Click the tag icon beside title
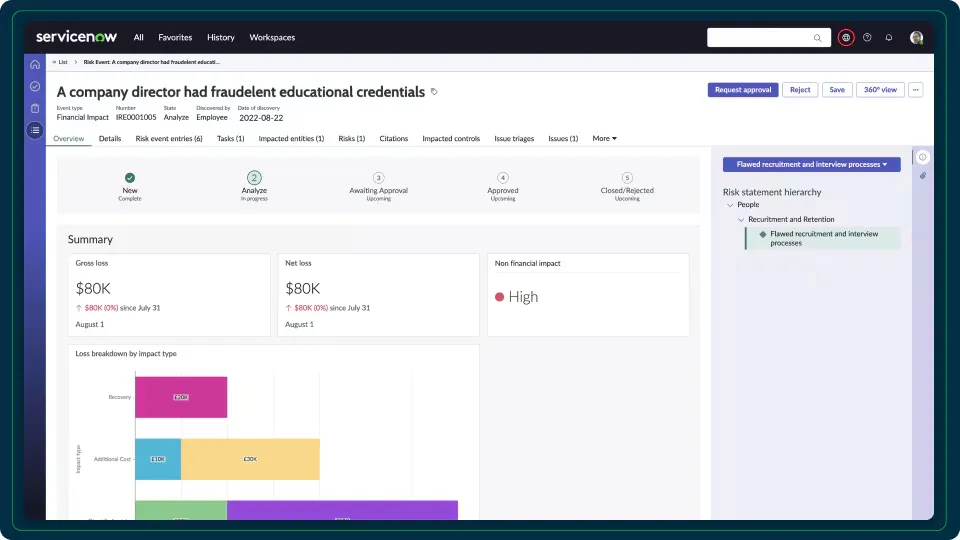 (x=434, y=92)
